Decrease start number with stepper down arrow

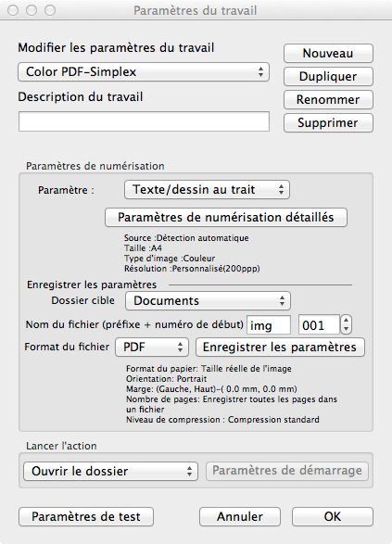pos(346,330)
